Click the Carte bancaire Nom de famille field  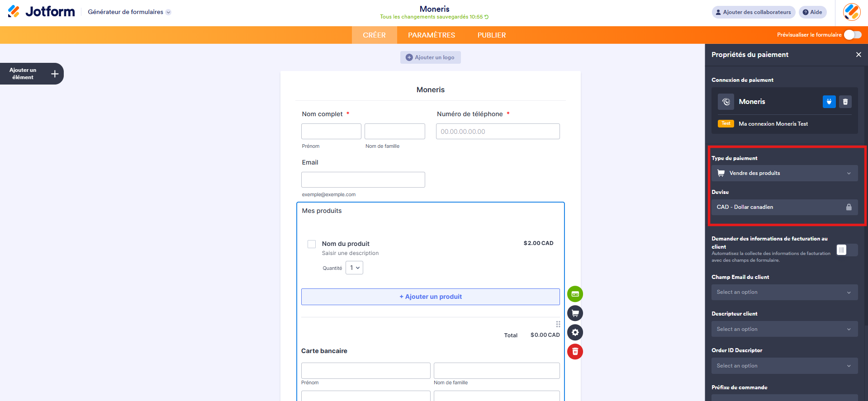(497, 371)
